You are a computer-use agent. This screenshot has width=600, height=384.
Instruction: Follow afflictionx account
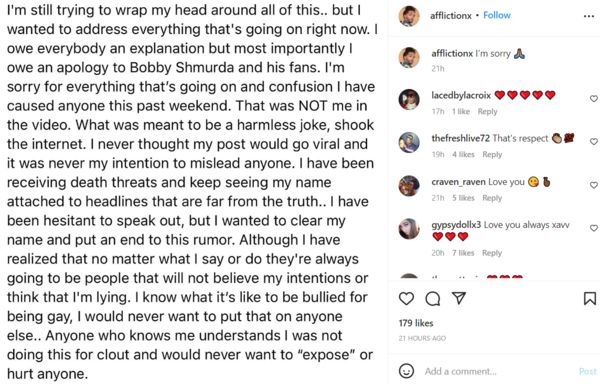point(497,15)
